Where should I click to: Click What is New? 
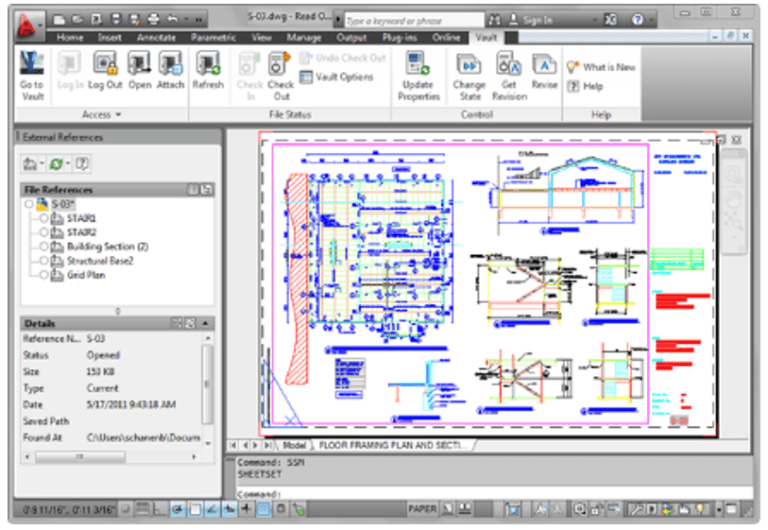coord(601,67)
